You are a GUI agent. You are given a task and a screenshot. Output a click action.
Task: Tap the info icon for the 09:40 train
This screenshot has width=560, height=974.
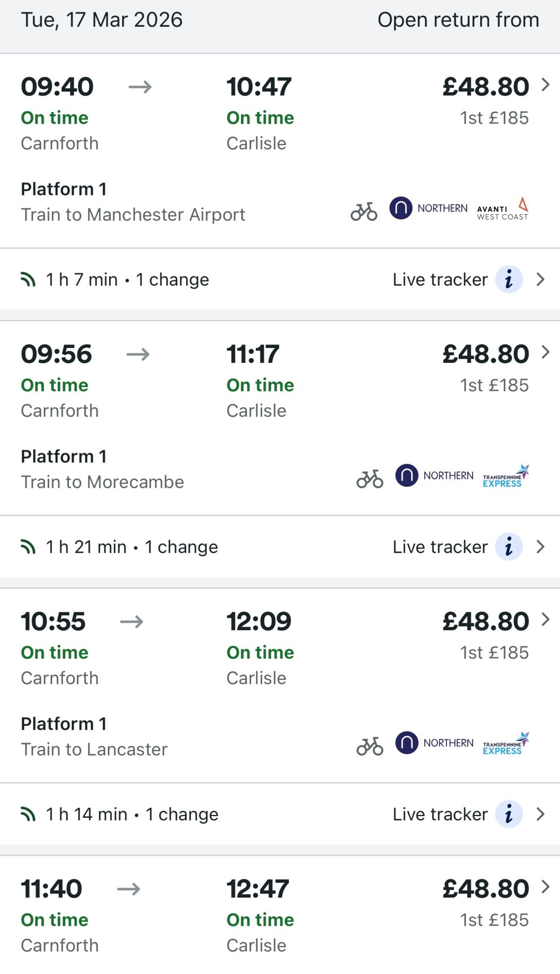[x=508, y=280]
